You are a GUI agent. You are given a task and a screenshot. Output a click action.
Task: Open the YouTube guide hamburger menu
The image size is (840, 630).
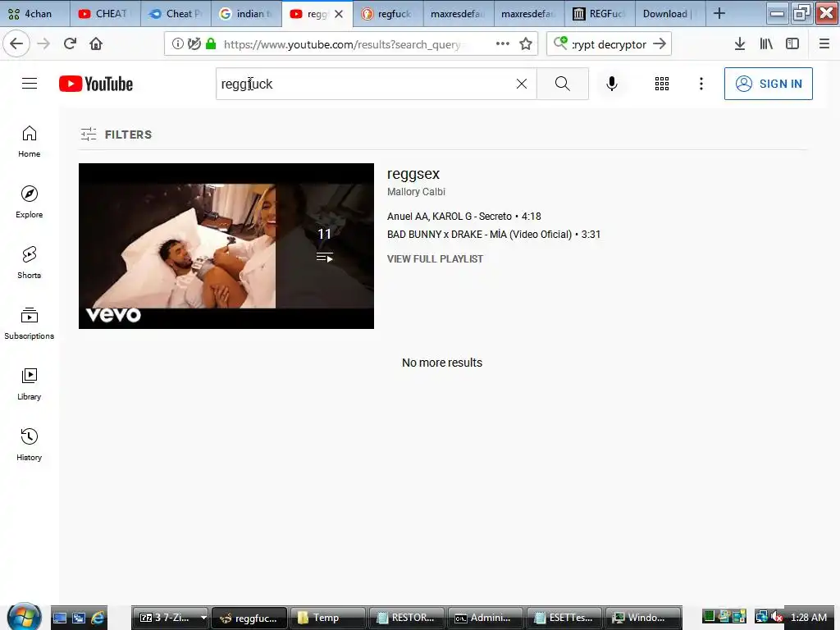tap(30, 84)
